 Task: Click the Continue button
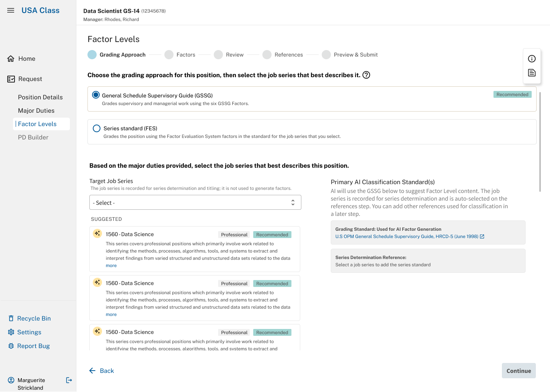click(519, 371)
